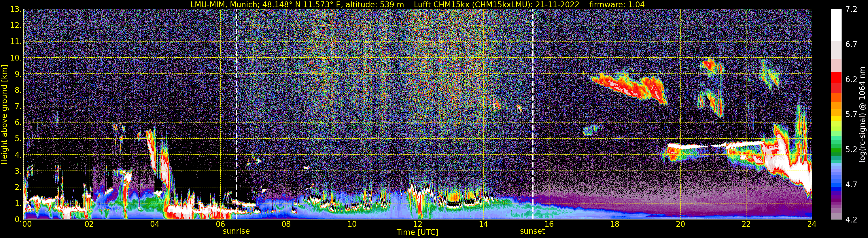
Task: Click the 'firmware: 1.04' text in title
Action: 617,4
